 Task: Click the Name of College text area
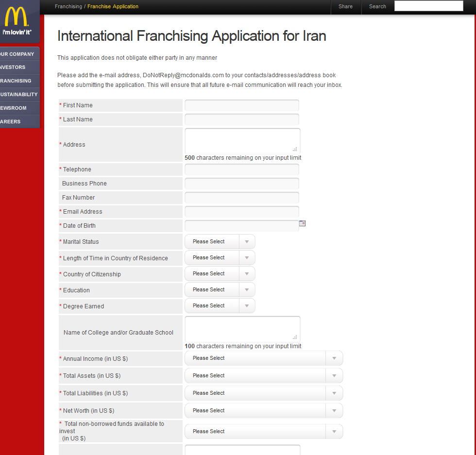tap(242, 329)
